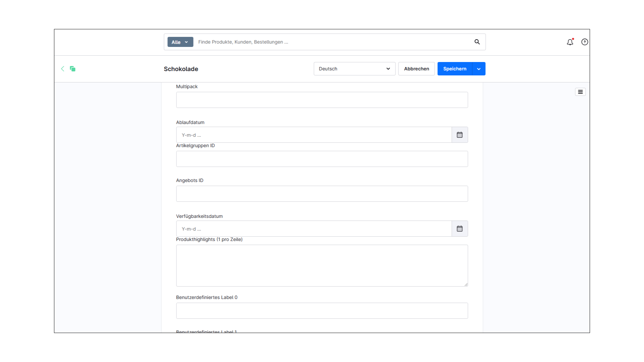Expand the Speichern split-button arrow

pos(478,69)
